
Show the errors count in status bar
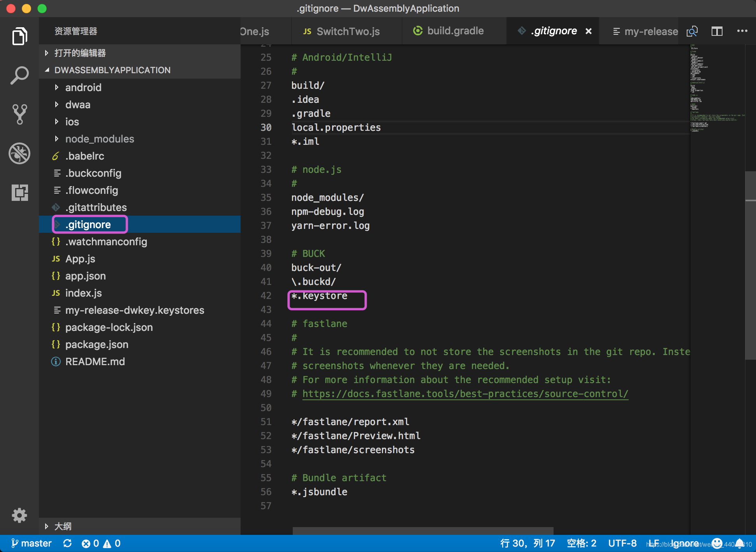tap(90, 543)
